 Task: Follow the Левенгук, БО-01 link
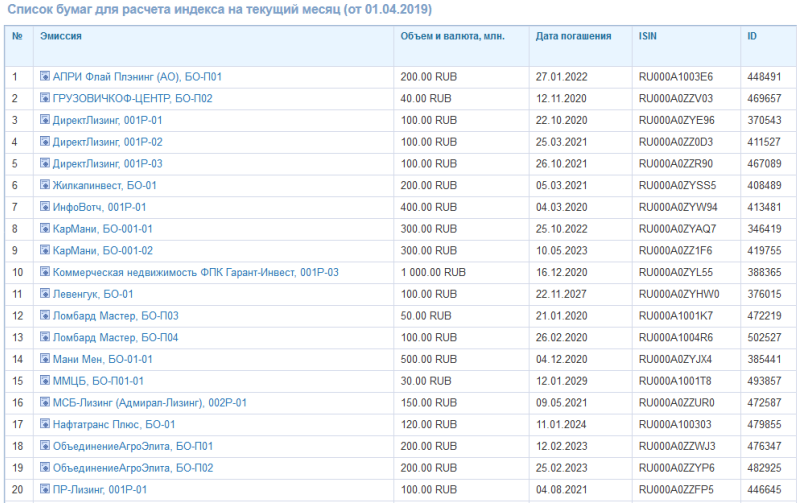[93, 294]
